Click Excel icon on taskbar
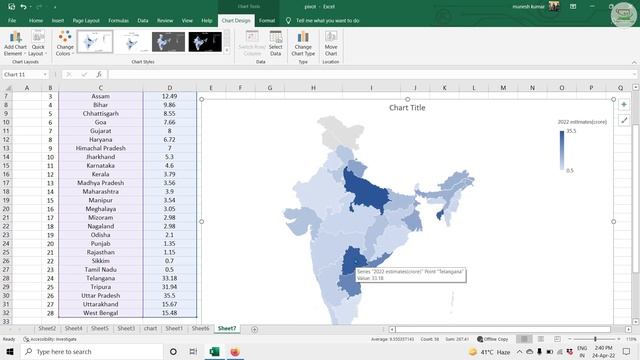 [x=214, y=351]
